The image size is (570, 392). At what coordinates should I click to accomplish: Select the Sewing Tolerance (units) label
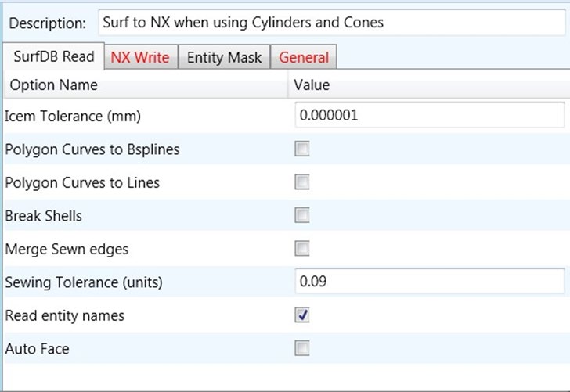pos(84,282)
